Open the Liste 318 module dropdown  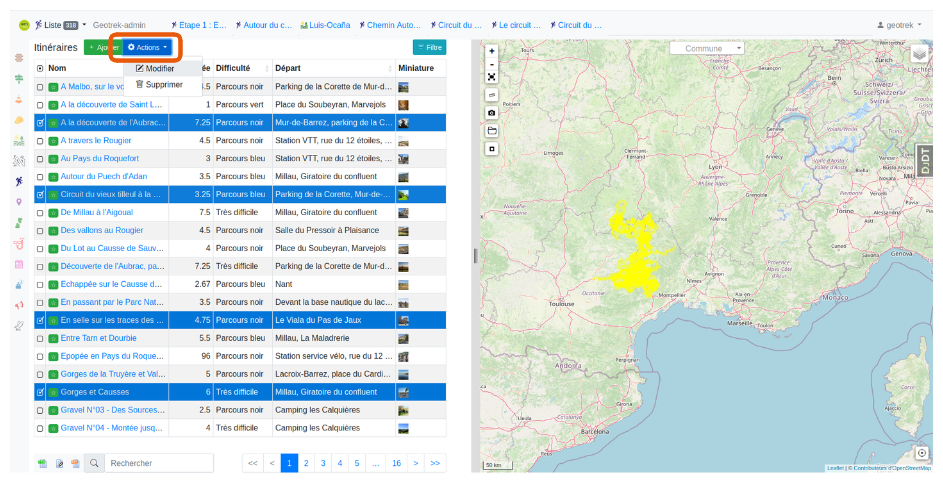pos(61,25)
